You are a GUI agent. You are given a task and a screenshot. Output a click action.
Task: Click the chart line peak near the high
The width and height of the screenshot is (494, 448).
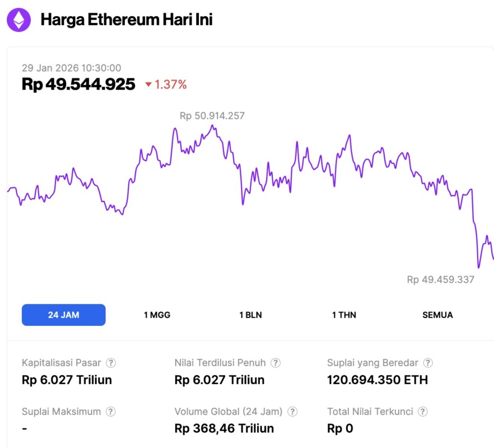(212, 126)
